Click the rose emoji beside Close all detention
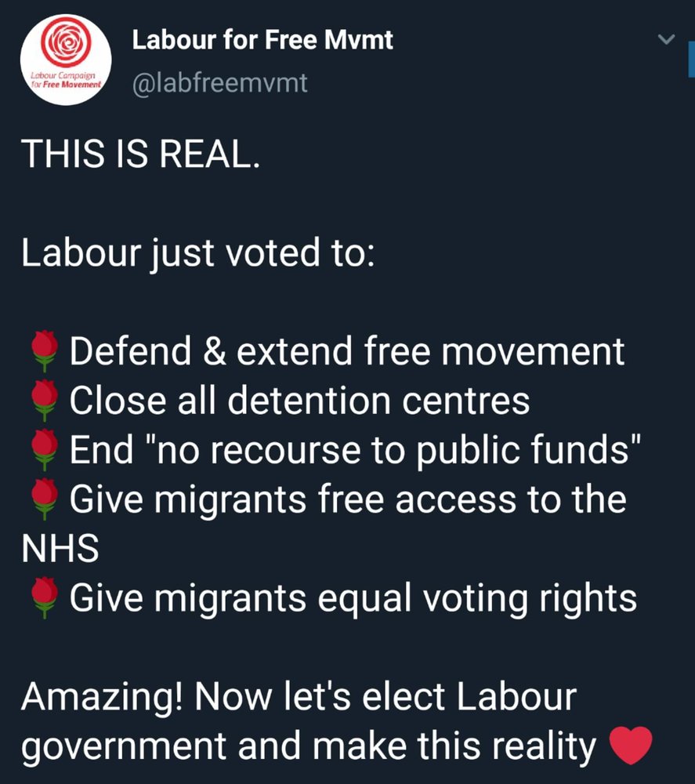Screen dimensions: 695x784 click(45, 400)
